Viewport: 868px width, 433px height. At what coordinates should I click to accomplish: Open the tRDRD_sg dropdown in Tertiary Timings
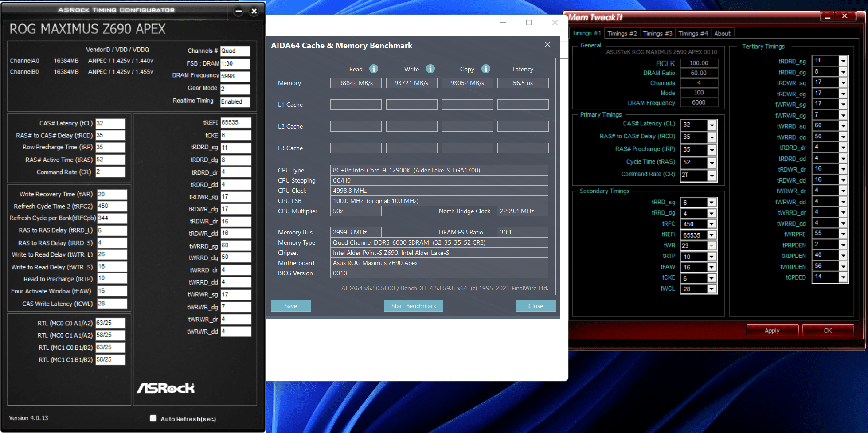[x=843, y=61]
